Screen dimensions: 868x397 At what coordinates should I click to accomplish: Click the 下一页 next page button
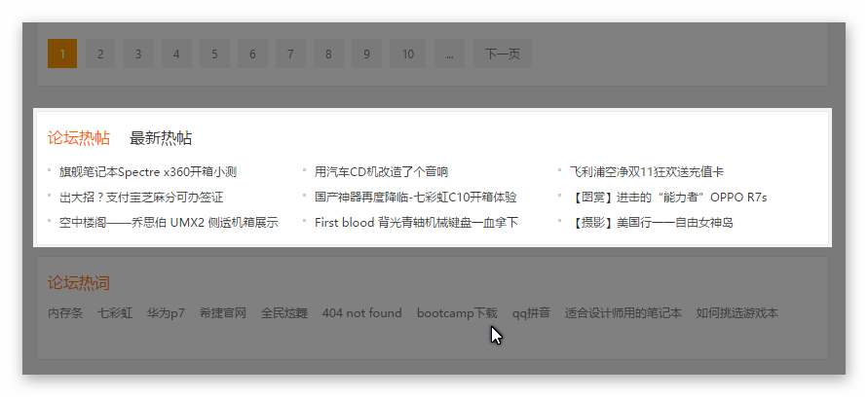tap(503, 54)
